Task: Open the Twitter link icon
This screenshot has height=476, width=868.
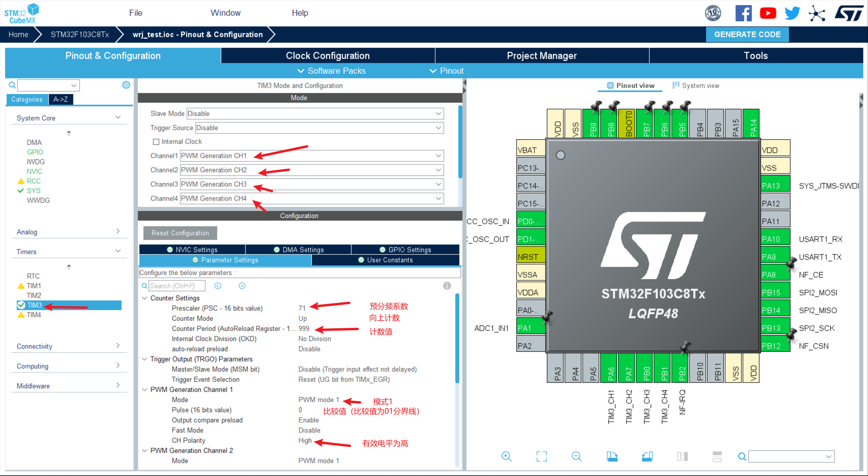Action: point(792,13)
